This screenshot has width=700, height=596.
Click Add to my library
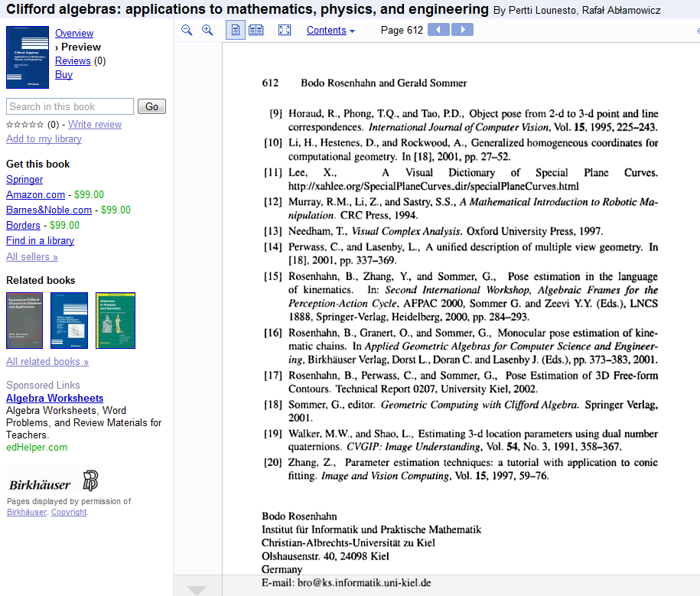point(44,138)
